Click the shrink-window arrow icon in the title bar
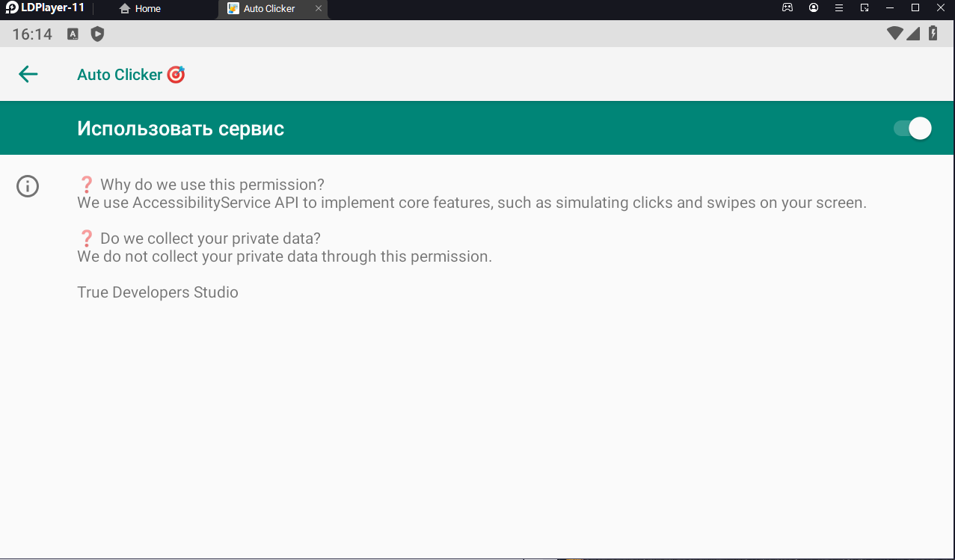955x560 pixels. (865, 8)
